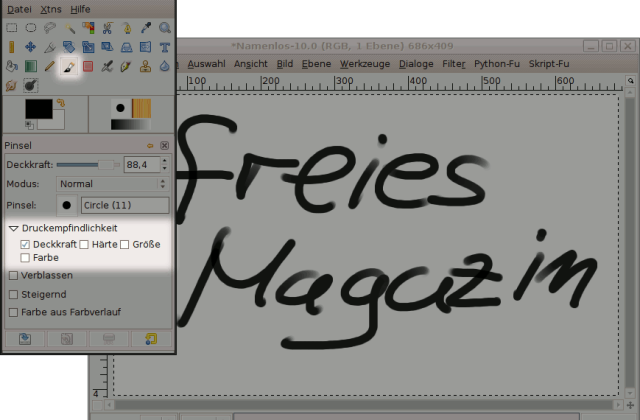Reset colors to default black and white
Viewport: 640px width, 420px height.
29,125
